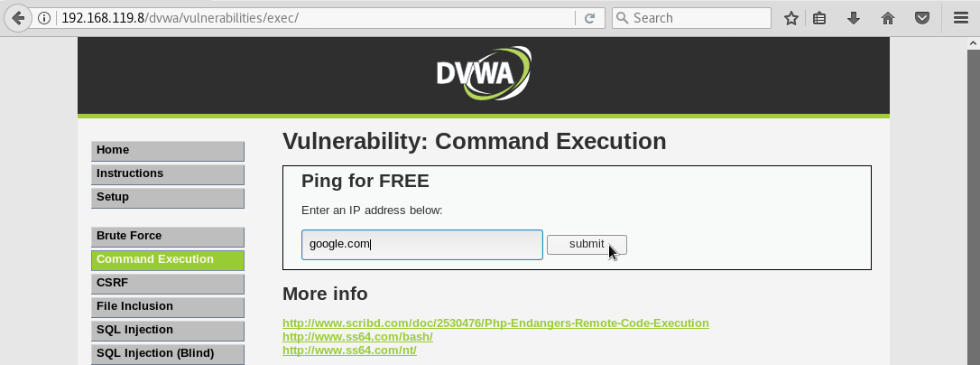The width and height of the screenshot is (980, 365).
Task: Go to the Setup page
Action: (x=168, y=198)
